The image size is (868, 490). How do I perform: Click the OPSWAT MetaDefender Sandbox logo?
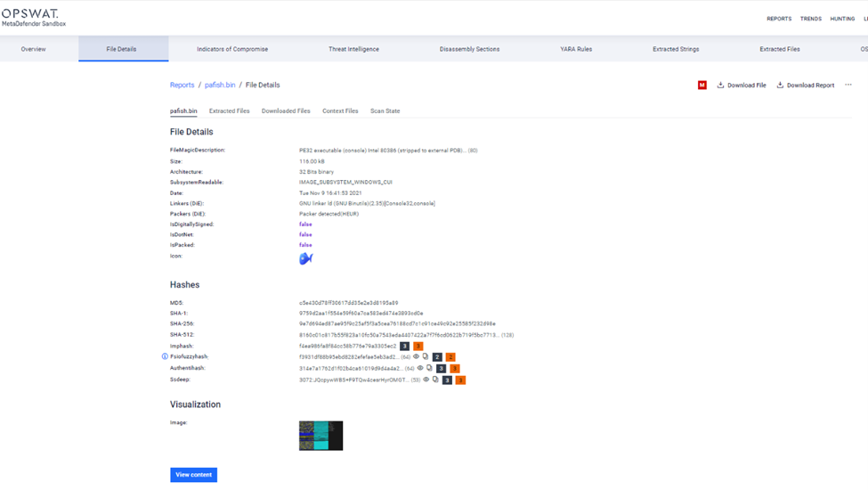coord(34,18)
